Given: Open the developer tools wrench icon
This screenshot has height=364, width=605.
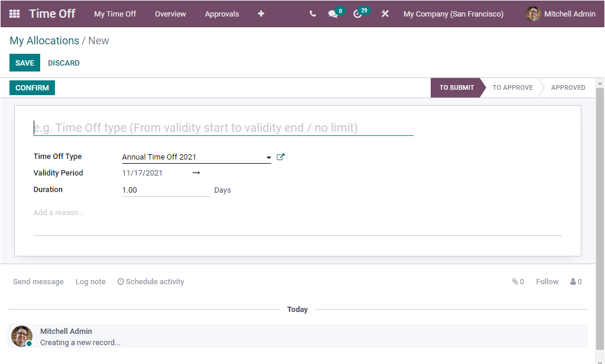Looking at the screenshot, I should (x=385, y=14).
